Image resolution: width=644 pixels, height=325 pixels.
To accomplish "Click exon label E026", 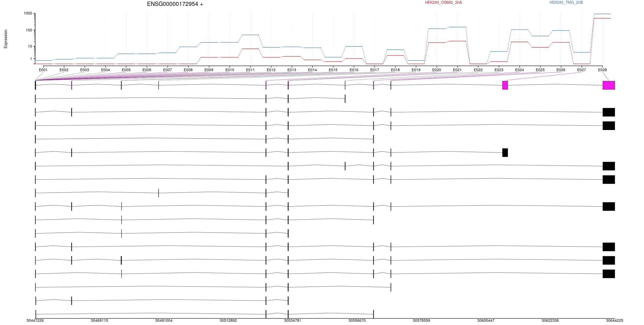I will (561, 70).
